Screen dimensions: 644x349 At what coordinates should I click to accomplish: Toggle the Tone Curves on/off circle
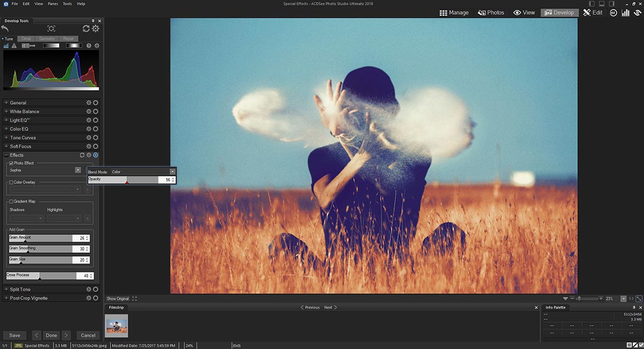(x=96, y=138)
